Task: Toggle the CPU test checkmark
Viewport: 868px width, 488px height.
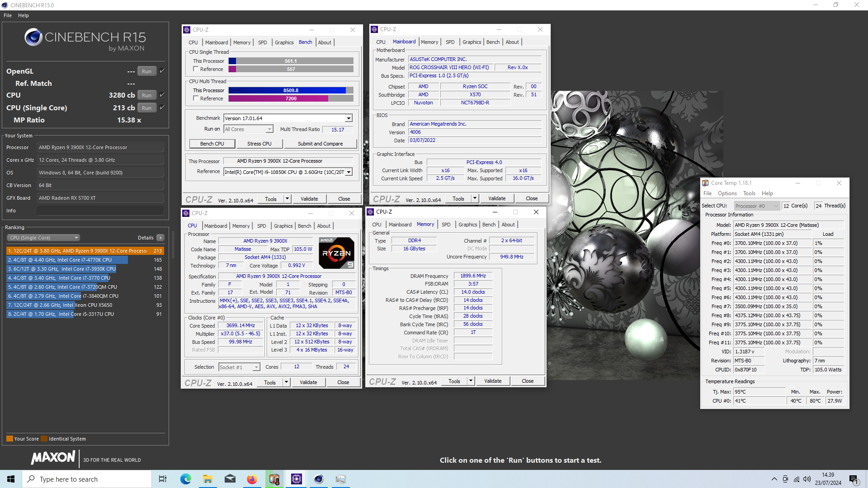Action: pyautogui.click(x=162, y=95)
